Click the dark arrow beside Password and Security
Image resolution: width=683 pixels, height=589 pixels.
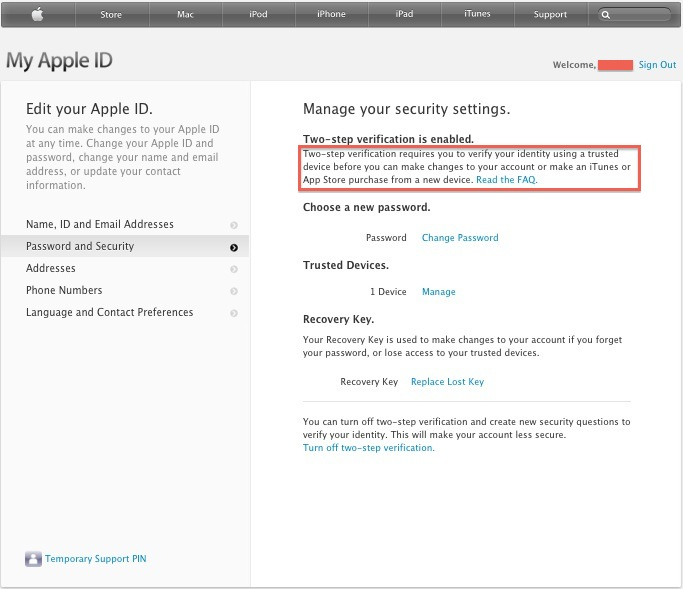(x=234, y=247)
